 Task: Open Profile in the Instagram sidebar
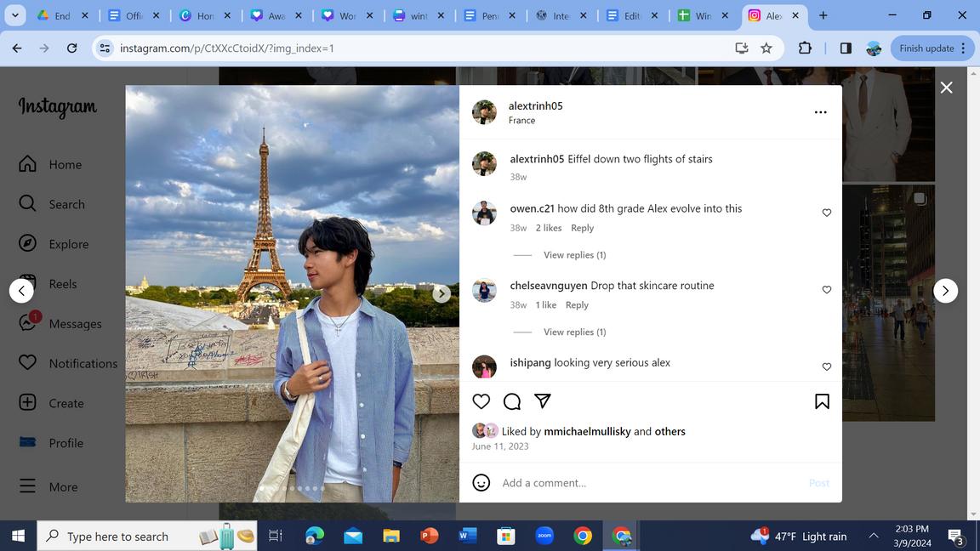[51, 443]
